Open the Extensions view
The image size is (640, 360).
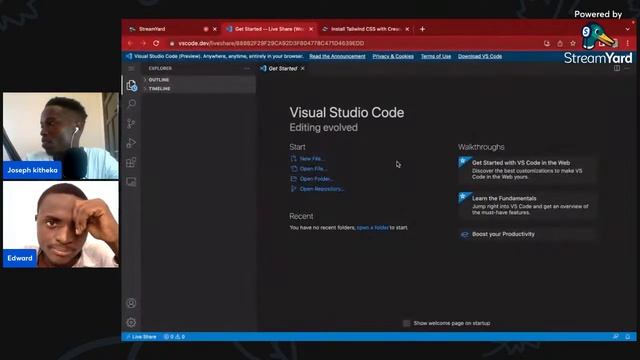pyautogui.click(x=131, y=162)
